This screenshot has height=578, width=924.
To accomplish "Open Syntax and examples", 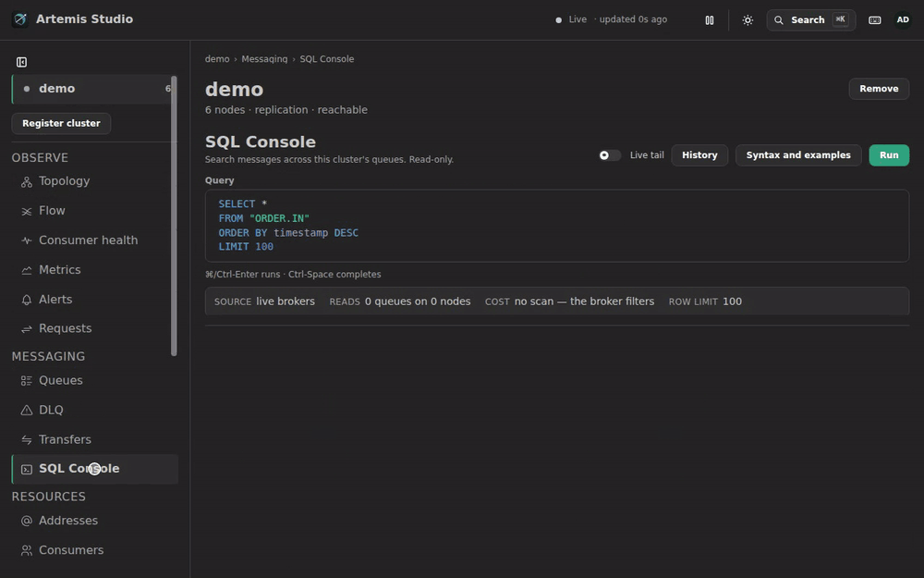I will click(x=798, y=155).
